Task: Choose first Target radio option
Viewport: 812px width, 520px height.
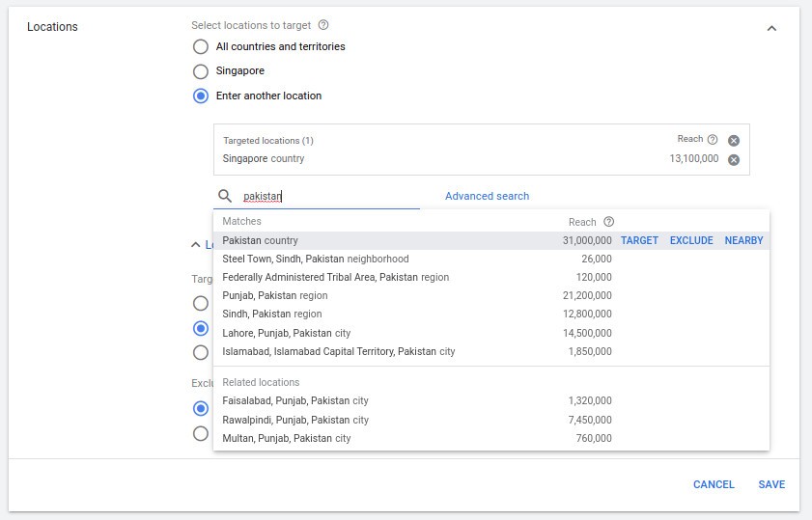Action: [201, 303]
